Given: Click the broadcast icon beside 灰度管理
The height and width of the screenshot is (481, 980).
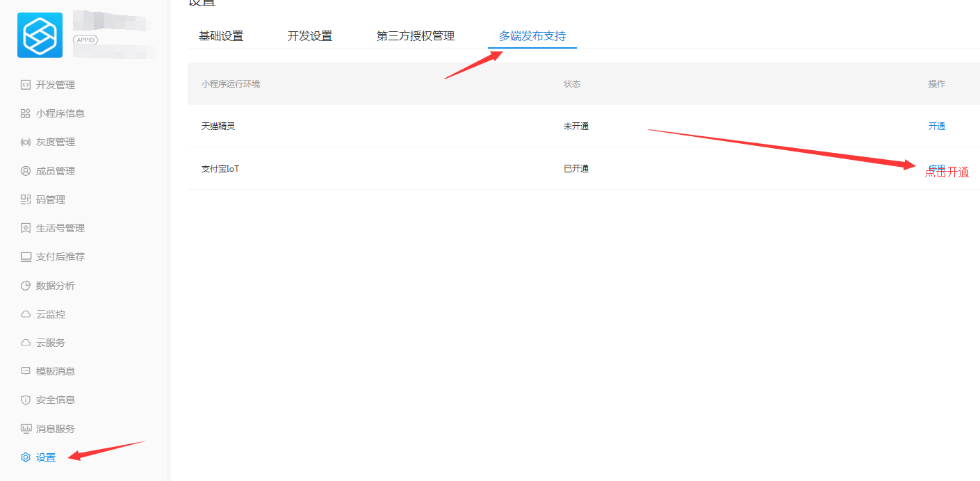Looking at the screenshot, I should click(x=26, y=142).
